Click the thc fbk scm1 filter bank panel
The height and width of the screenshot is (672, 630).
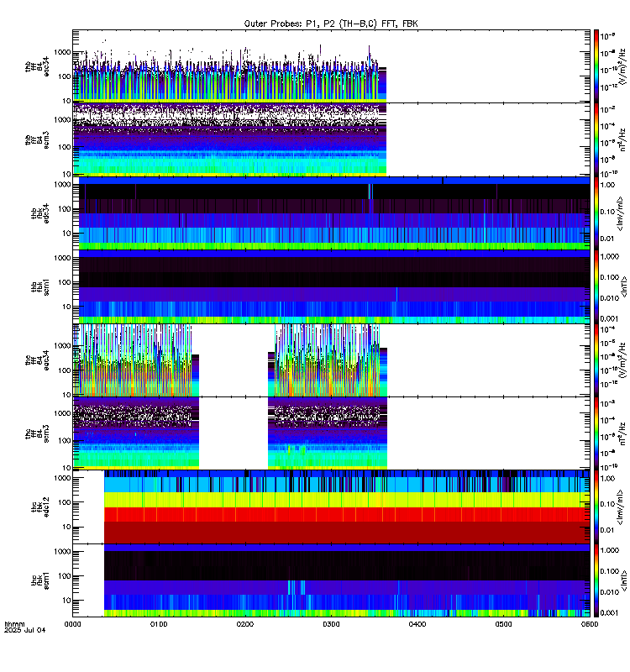331,580
